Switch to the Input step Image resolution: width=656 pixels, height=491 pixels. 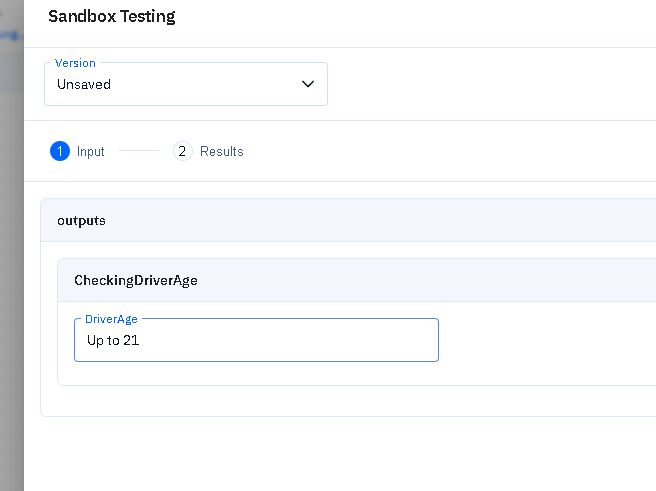[90, 151]
